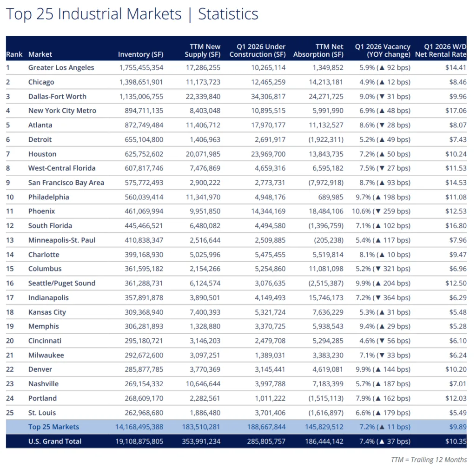The image size is (476, 468).
Task: Select the 'Columbus' market name
Action: click(45, 269)
